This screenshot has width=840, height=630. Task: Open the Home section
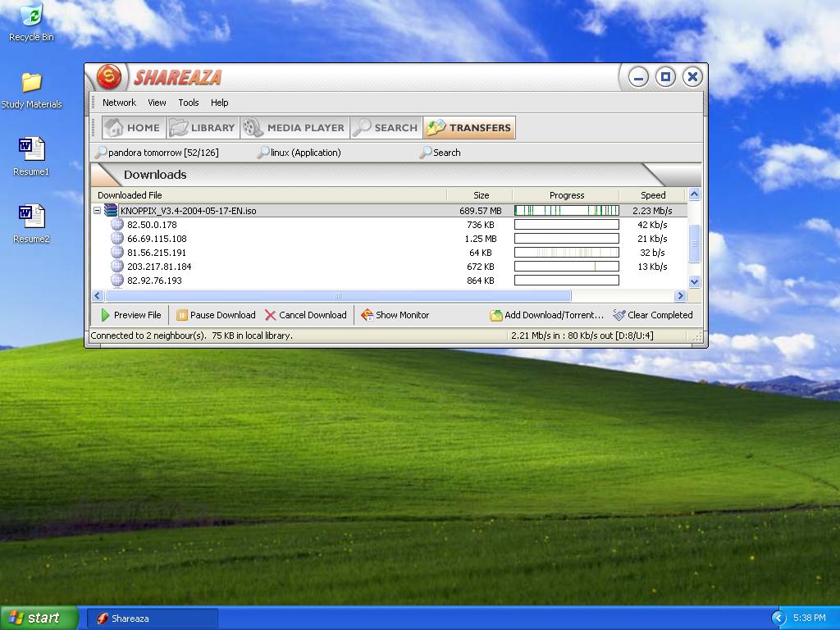(x=133, y=128)
